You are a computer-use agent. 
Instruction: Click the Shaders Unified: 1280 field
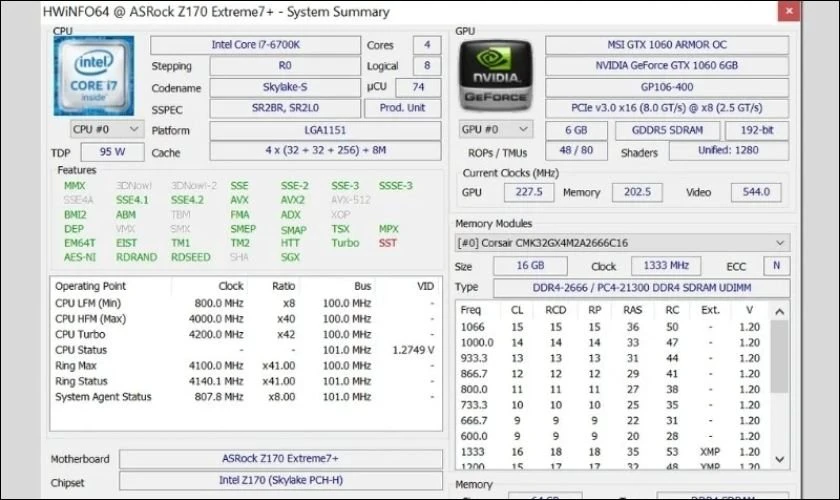729,151
